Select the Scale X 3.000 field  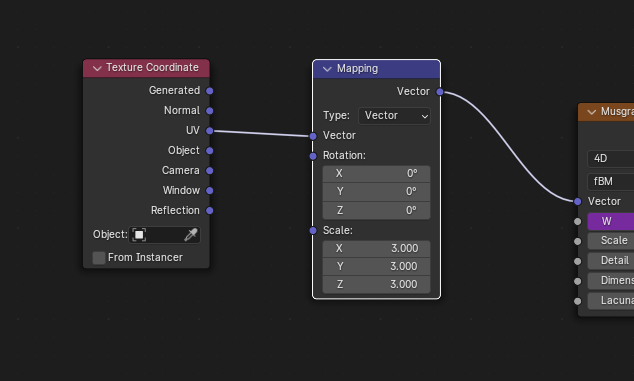(376, 249)
